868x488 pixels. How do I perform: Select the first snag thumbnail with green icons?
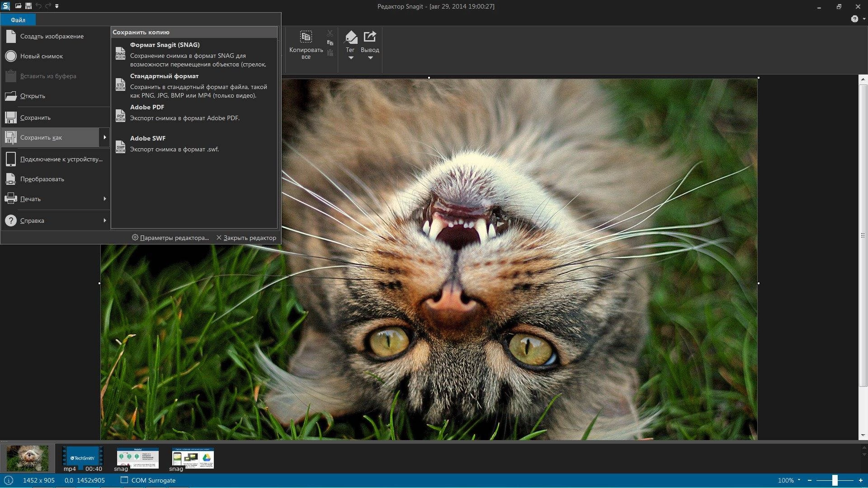(x=137, y=458)
